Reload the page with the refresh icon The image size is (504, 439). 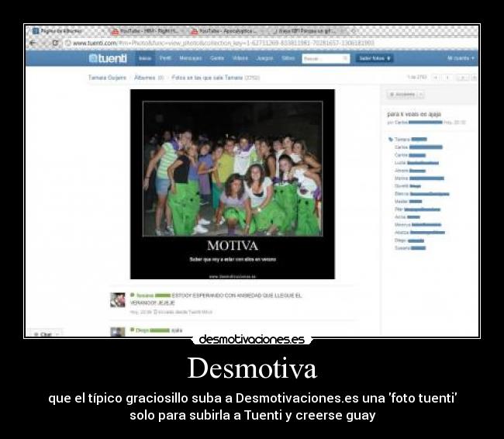click(x=55, y=43)
